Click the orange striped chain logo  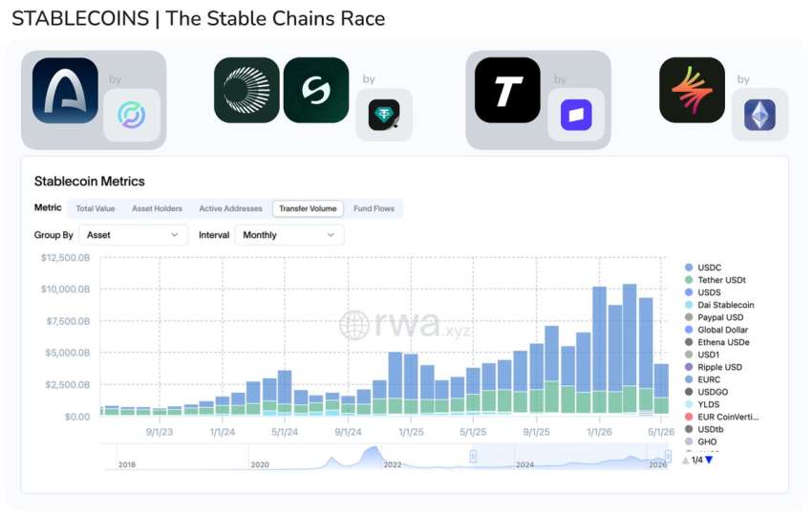[692, 90]
